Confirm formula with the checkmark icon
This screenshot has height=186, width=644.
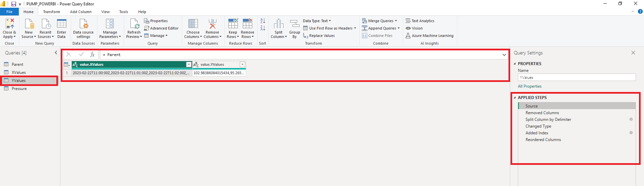[81, 54]
